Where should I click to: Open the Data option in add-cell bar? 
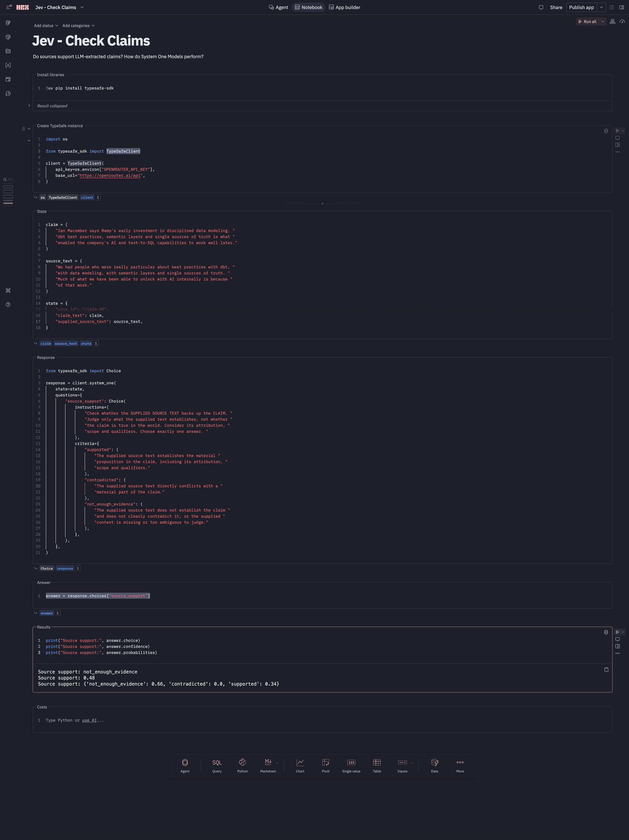click(435, 766)
